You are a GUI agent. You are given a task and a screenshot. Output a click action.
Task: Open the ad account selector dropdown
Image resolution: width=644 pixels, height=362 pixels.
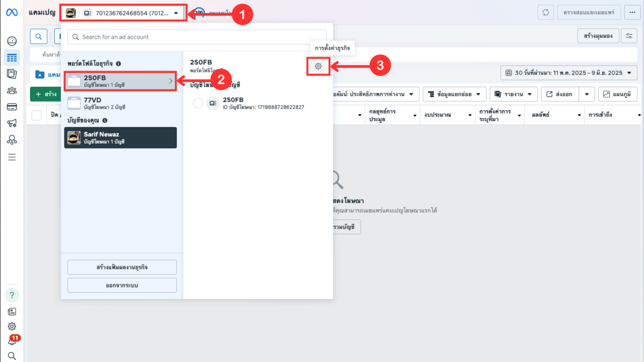[124, 13]
